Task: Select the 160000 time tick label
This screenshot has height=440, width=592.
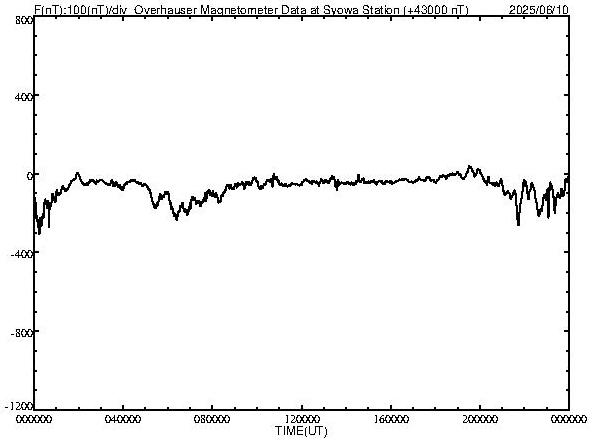Action: click(391, 419)
